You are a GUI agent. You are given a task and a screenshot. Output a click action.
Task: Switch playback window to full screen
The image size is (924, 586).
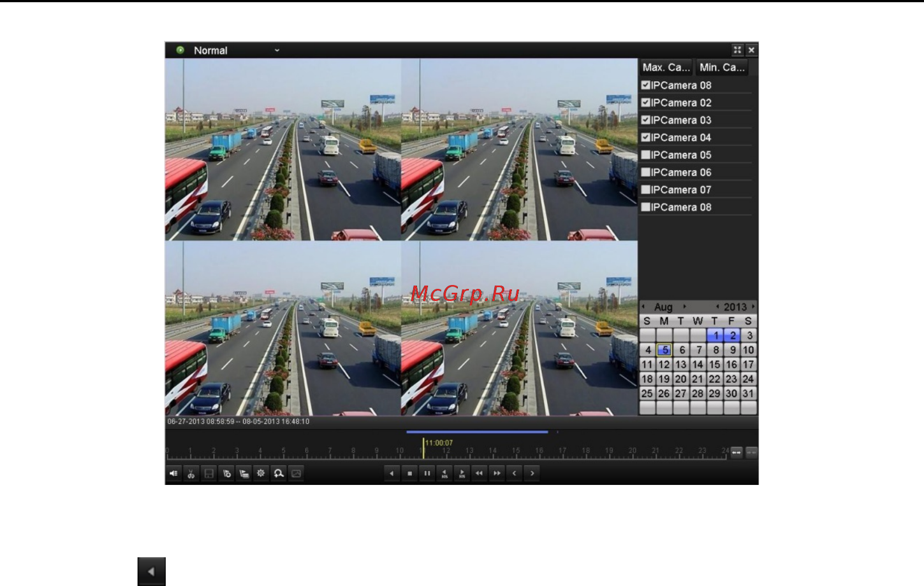coord(737,50)
